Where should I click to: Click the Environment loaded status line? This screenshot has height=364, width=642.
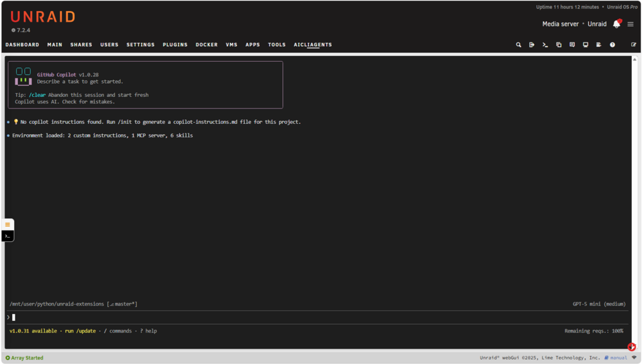102,135
